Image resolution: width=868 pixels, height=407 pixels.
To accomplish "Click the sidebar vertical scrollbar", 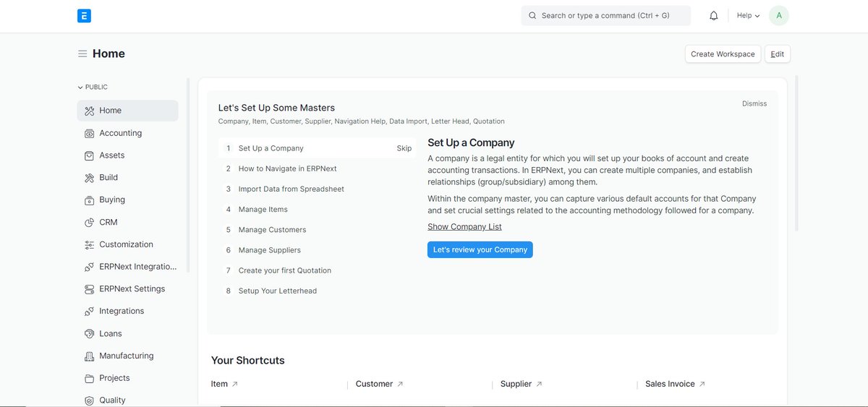I will point(188,176).
